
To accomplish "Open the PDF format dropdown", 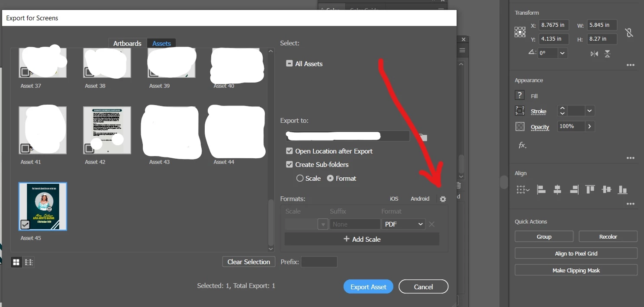I will [x=404, y=224].
